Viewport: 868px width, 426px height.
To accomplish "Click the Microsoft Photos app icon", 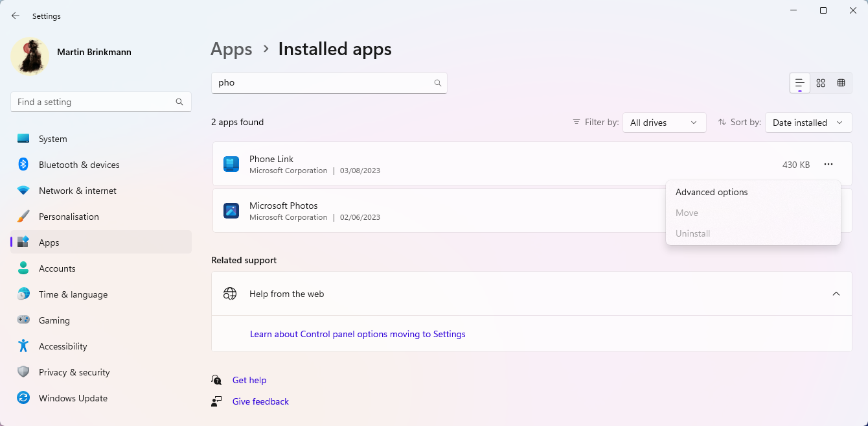I will click(231, 211).
